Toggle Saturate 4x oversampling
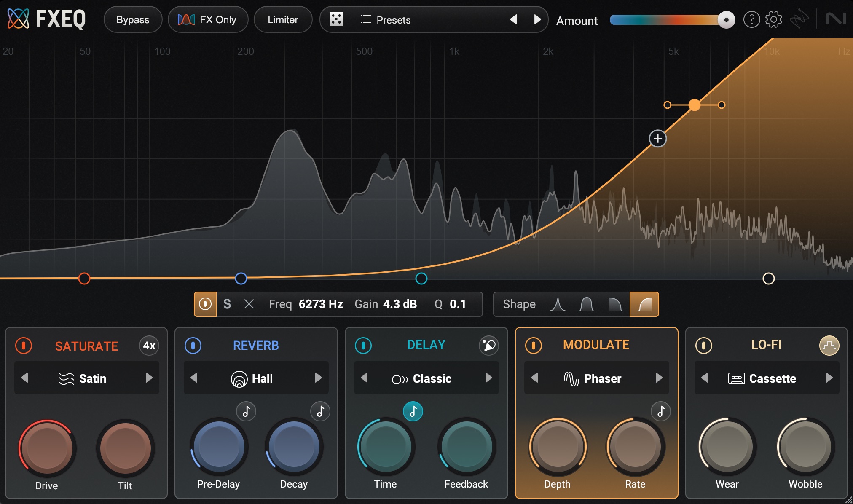The height and width of the screenshot is (504, 853). pos(149,346)
